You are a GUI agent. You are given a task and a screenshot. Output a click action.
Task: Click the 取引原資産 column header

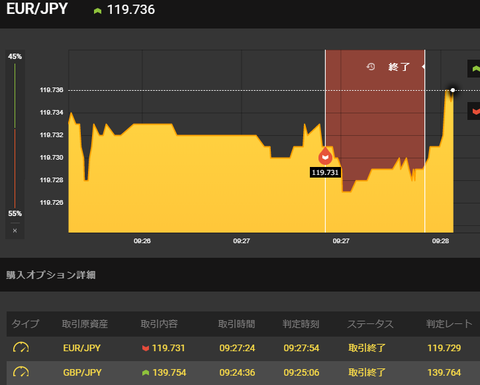(x=85, y=324)
